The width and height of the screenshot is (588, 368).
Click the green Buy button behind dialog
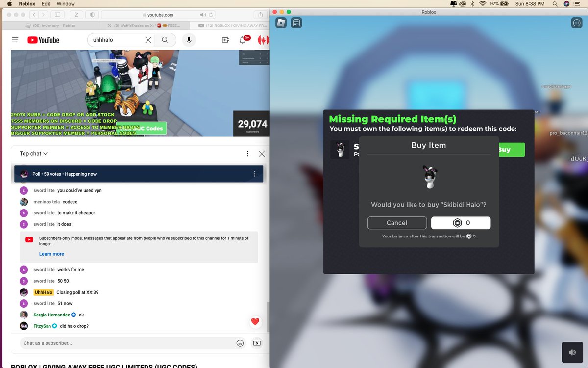(512, 150)
